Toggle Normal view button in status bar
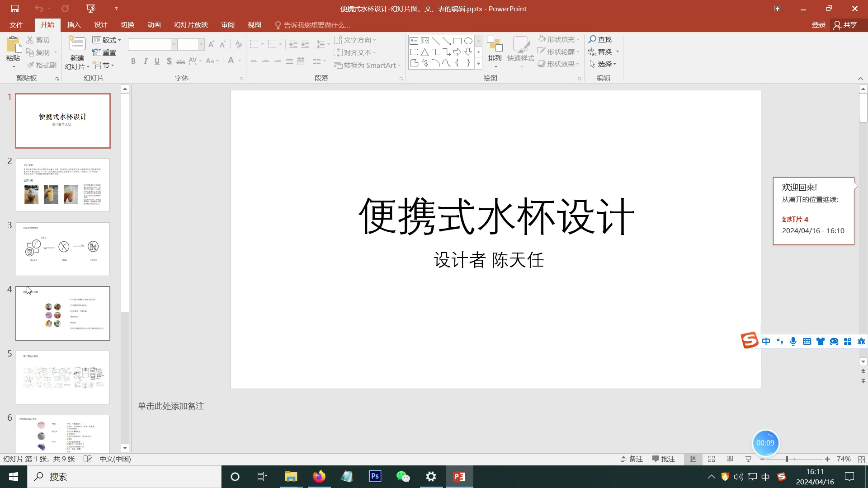The width and height of the screenshot is (868, 488). click(693, 459)
